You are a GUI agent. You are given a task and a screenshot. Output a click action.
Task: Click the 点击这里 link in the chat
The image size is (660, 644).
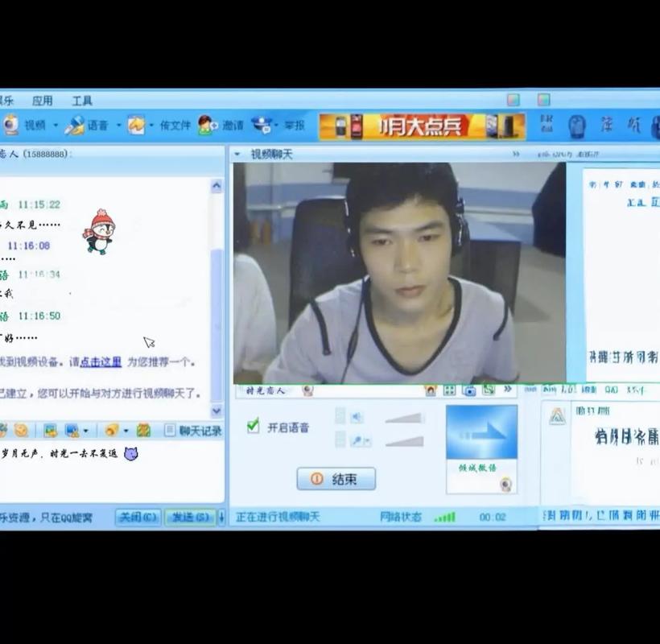[x=101, y=361]
